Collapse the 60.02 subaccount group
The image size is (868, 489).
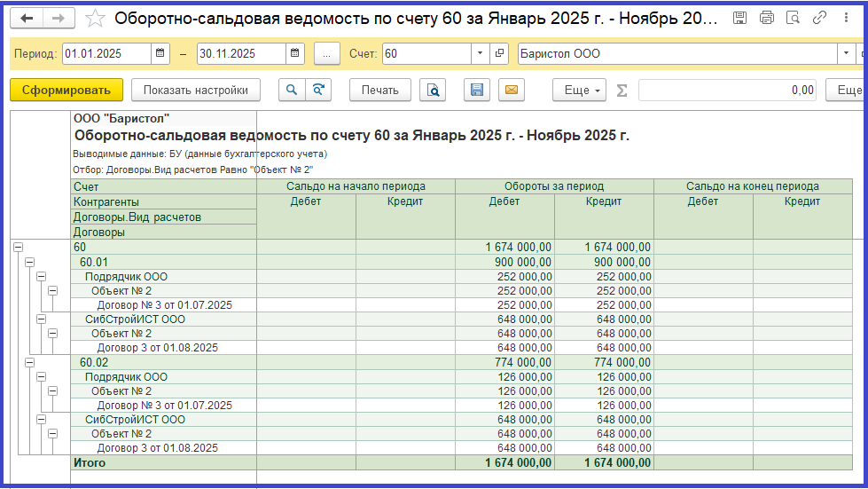pos(29,363)
